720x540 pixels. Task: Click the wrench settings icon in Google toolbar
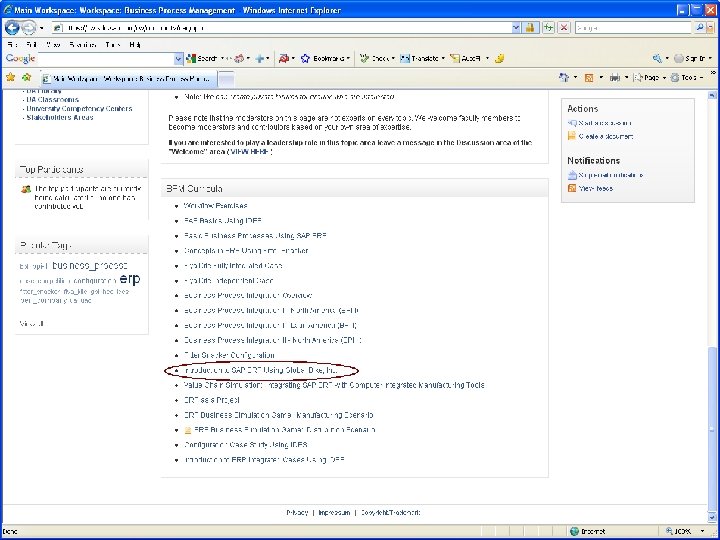pyautogui.click(x=657, y=59)
